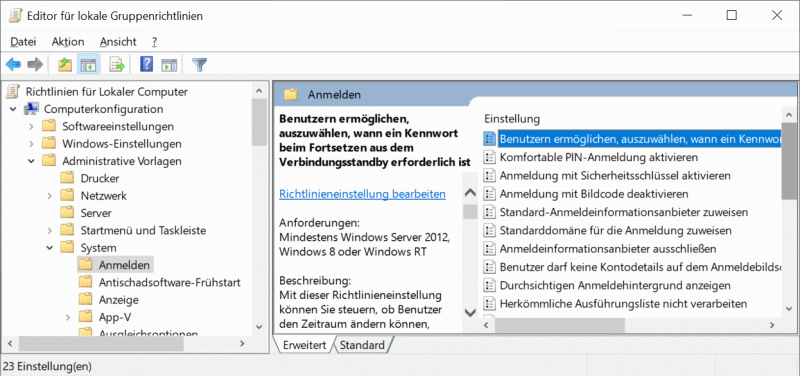This screenshot has height=376, width=800.
Task: Maximize the Gruppenrichtlinien editor window
Action: [x=732, y=15]
